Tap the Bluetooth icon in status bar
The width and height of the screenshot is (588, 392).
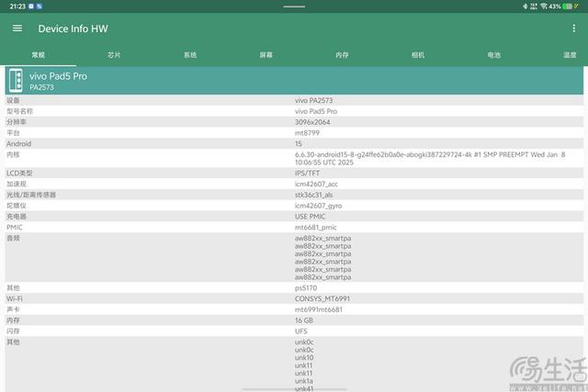(x=525, y=6)
